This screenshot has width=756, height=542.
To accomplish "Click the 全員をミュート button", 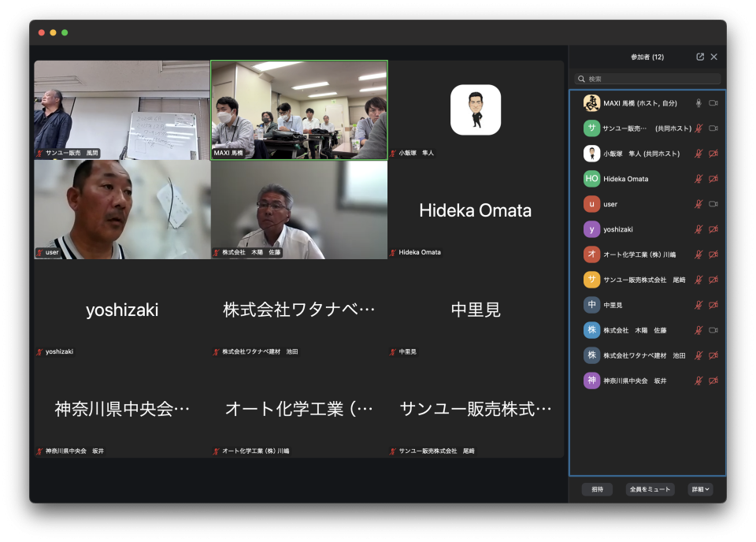I will coord(650,489).
